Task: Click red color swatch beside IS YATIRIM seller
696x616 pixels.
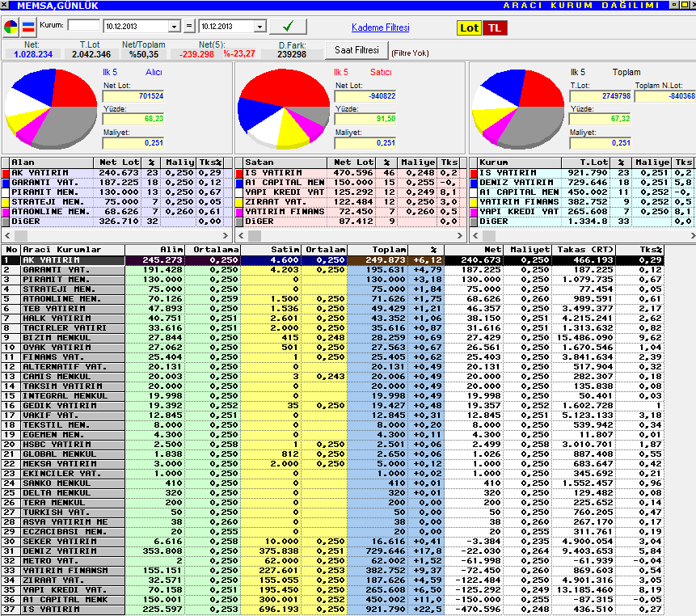Action: point(239,173)
